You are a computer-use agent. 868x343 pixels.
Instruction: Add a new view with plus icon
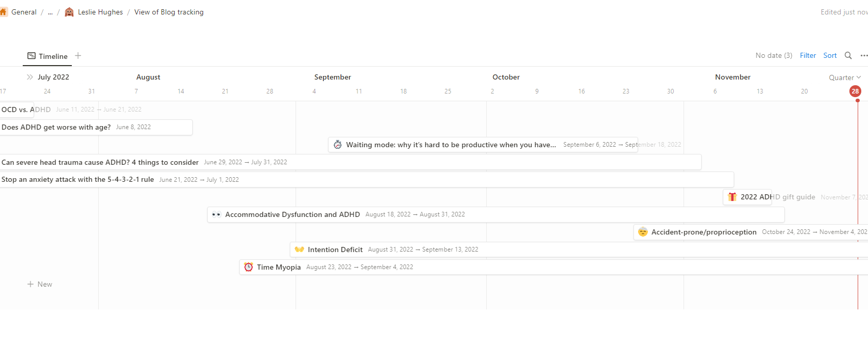point(78,56)
